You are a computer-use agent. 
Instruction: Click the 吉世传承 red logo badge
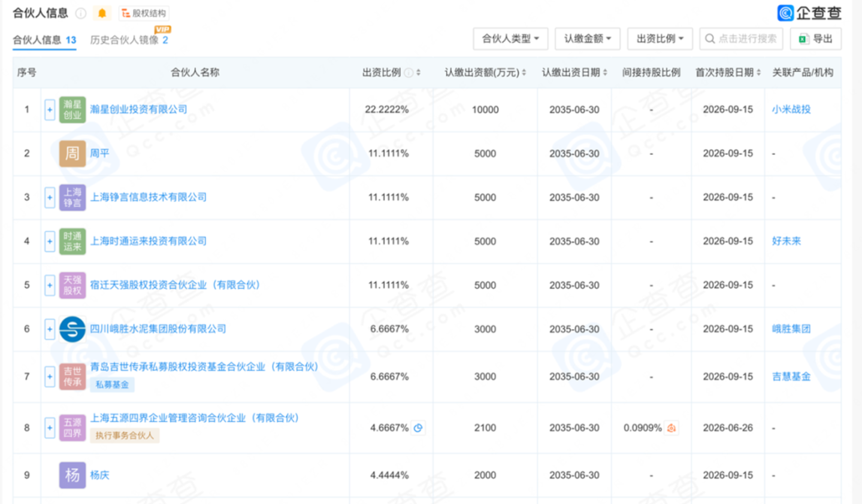tap(72, 377)
